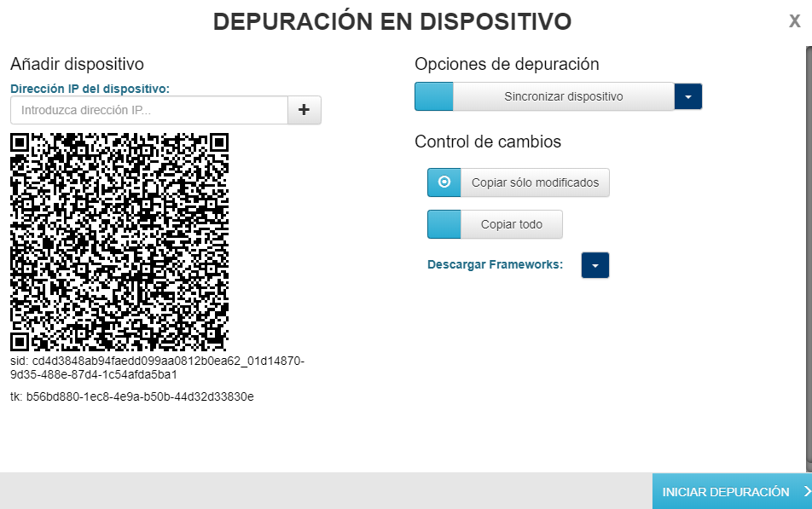
Task: Toggle the Sincronizar dispositivo switch
Action: 434,96
